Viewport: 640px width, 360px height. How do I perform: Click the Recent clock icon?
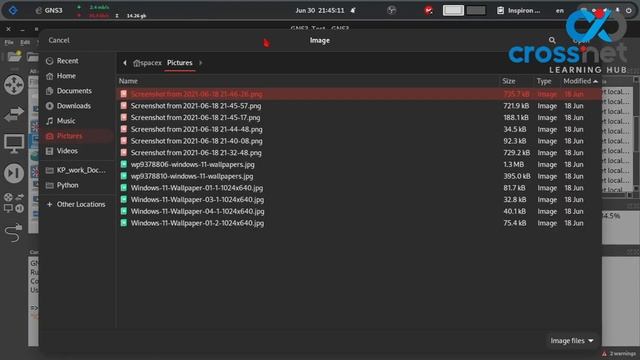pyautogui.click(x=50, y=61)
